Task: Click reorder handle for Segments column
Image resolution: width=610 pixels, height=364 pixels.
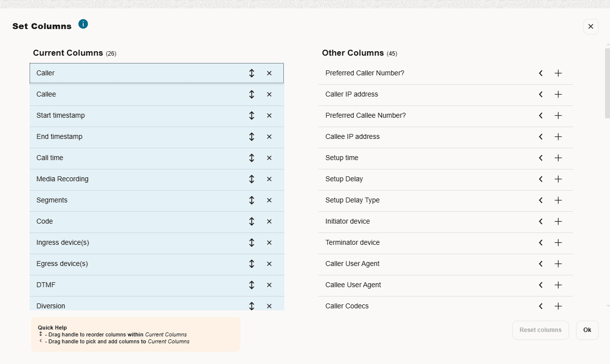Action: pos(252,200)
